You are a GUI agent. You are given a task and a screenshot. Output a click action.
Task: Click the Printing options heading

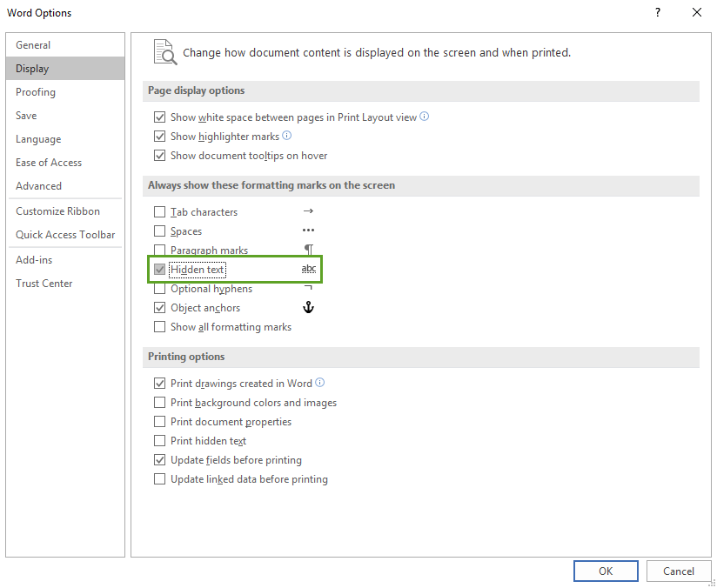click(x=186, y=356)
